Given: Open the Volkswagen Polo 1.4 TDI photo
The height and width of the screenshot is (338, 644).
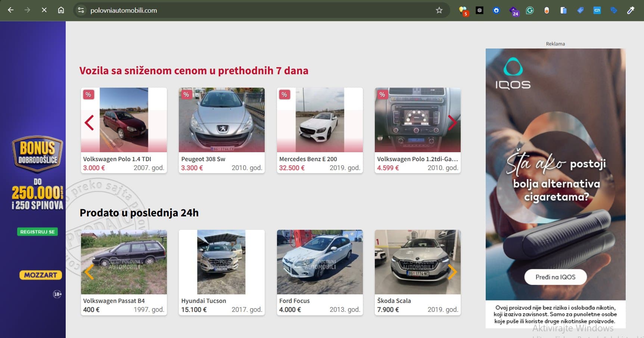Looking at the screenshot, I should click(124, 120).
